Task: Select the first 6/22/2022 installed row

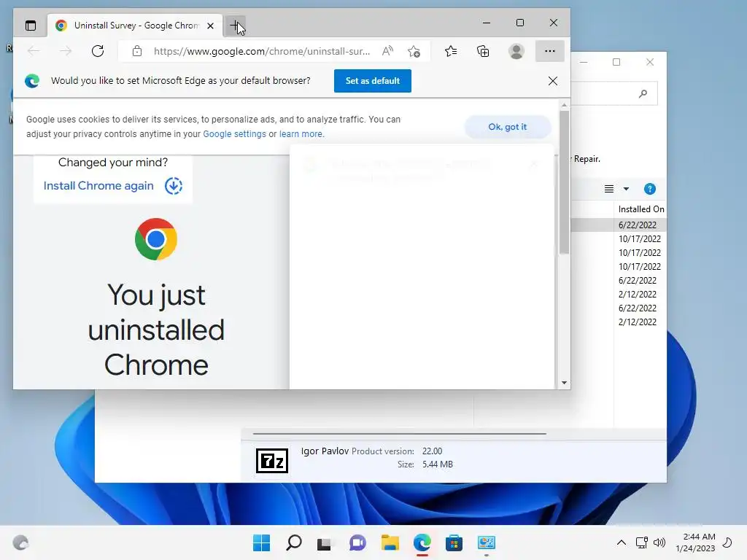Action: (x=638, y=225)
